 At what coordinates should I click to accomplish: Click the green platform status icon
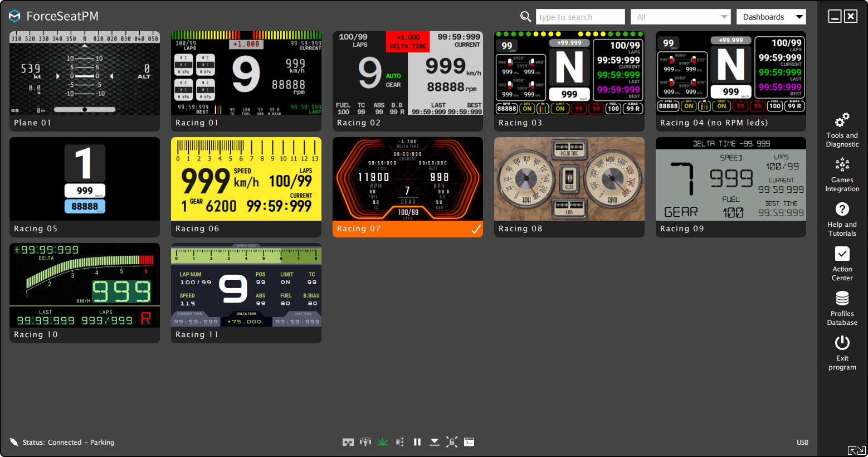pyautogui.click(x=383, y=442)
